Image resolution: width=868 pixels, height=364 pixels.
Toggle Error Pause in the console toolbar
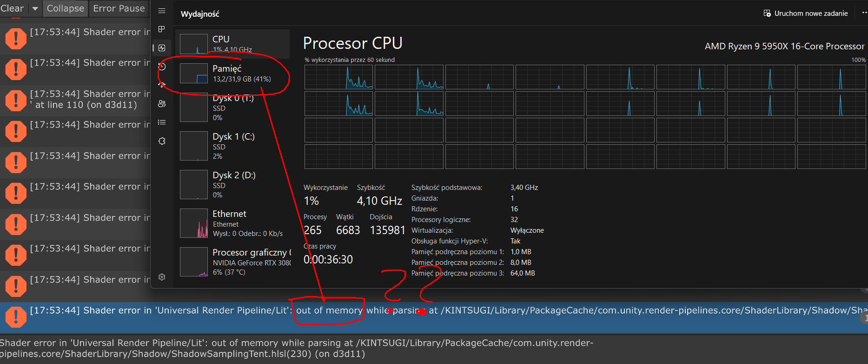tap(119, 8)
